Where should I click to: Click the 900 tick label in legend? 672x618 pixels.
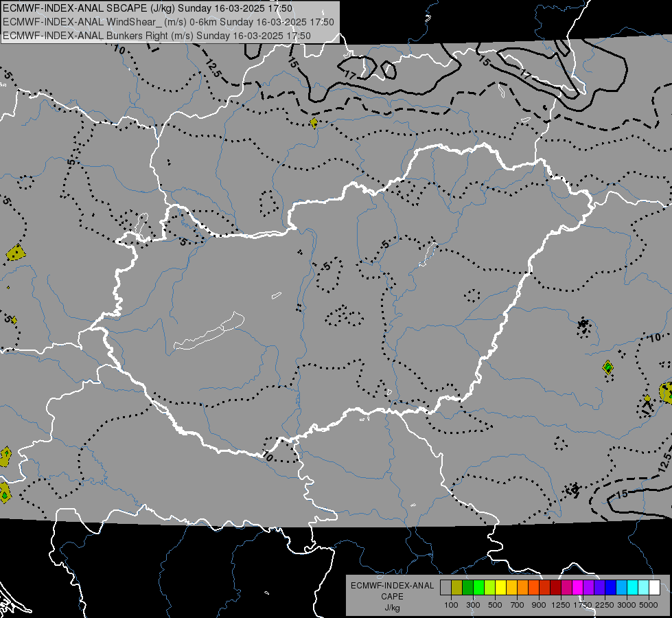point(539,605)
